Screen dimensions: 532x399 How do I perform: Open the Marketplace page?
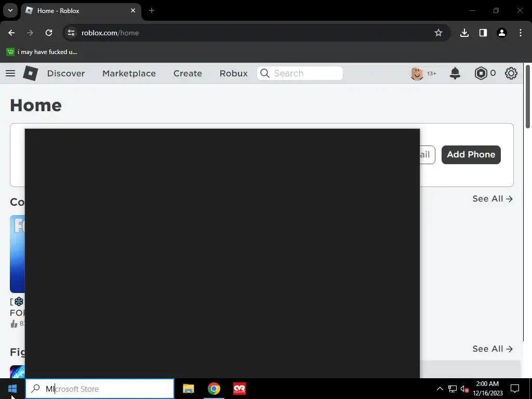tap(129, 73)
